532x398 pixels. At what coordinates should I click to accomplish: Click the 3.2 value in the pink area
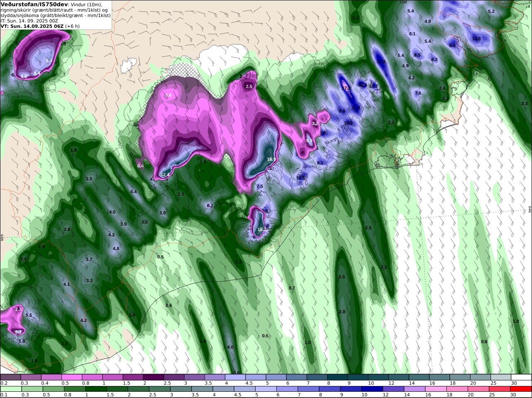[315, 124]
